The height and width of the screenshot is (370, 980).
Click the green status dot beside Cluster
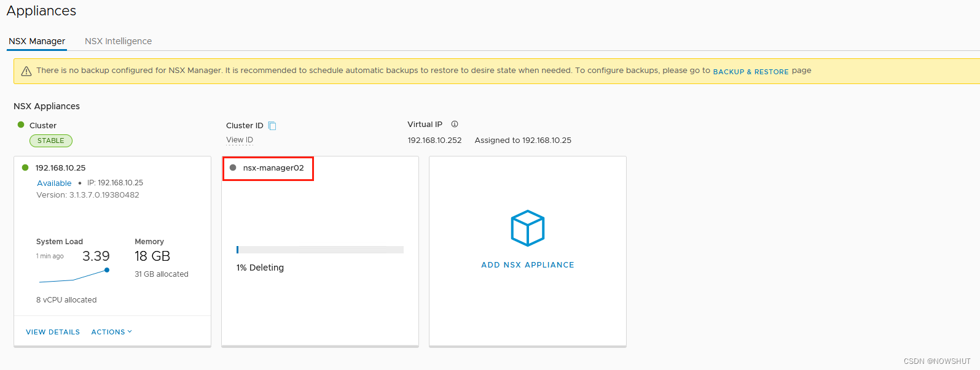(21, 125)
